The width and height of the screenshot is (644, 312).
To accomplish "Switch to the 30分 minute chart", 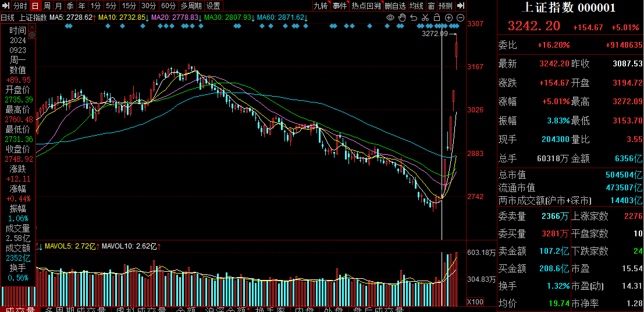I will (x=148, y=6).
